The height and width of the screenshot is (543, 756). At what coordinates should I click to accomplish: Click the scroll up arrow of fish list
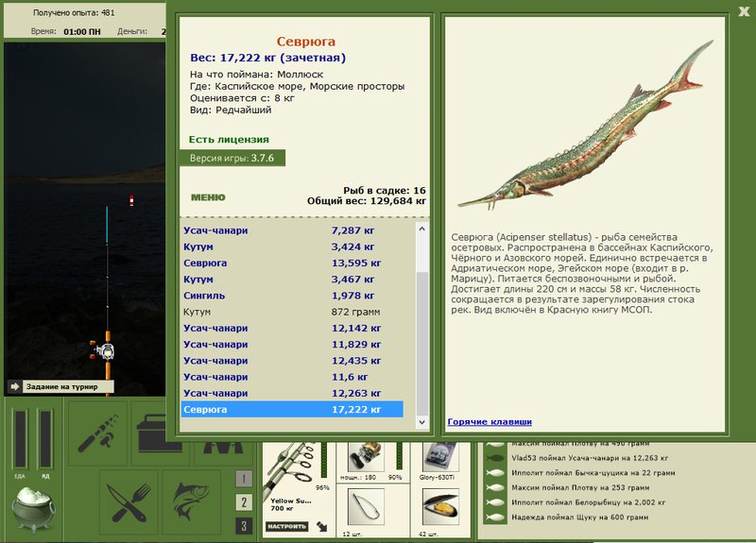[x=421, y=229]
